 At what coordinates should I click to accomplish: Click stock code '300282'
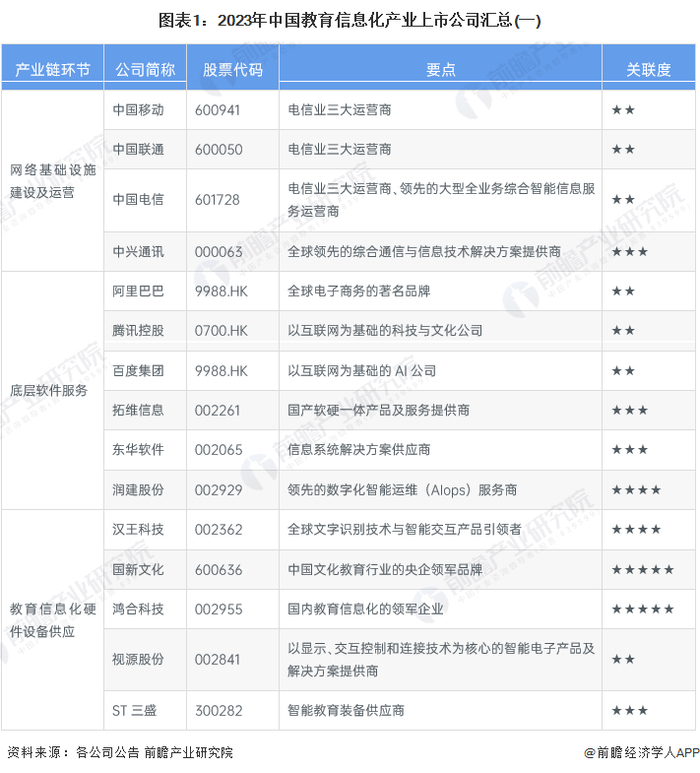(218, 711)
